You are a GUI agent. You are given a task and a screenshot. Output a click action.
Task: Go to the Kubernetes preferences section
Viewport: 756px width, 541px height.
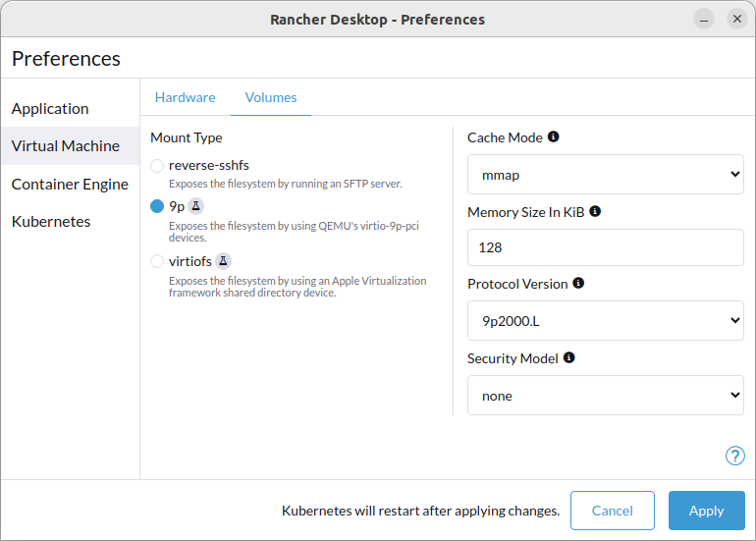[51, 221]
